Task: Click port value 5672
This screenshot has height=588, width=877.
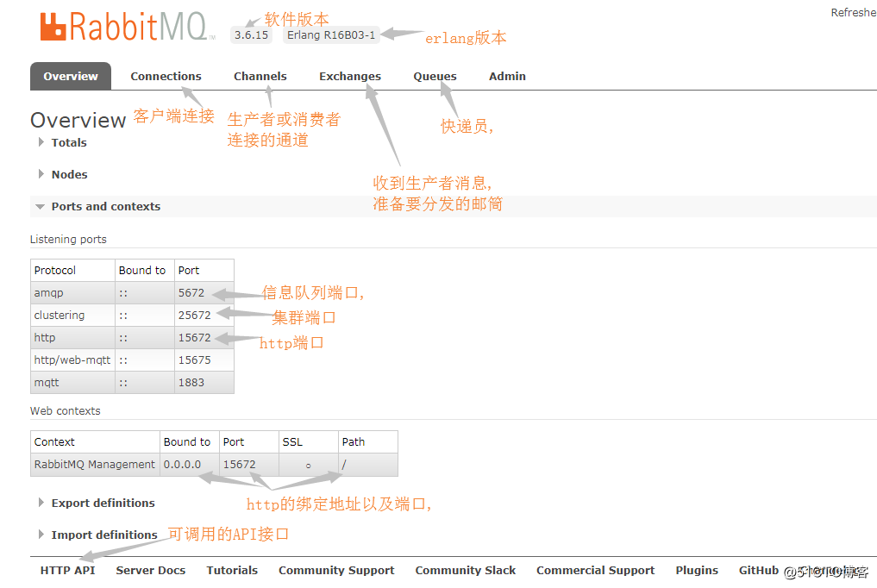Action: coord(191,293)
